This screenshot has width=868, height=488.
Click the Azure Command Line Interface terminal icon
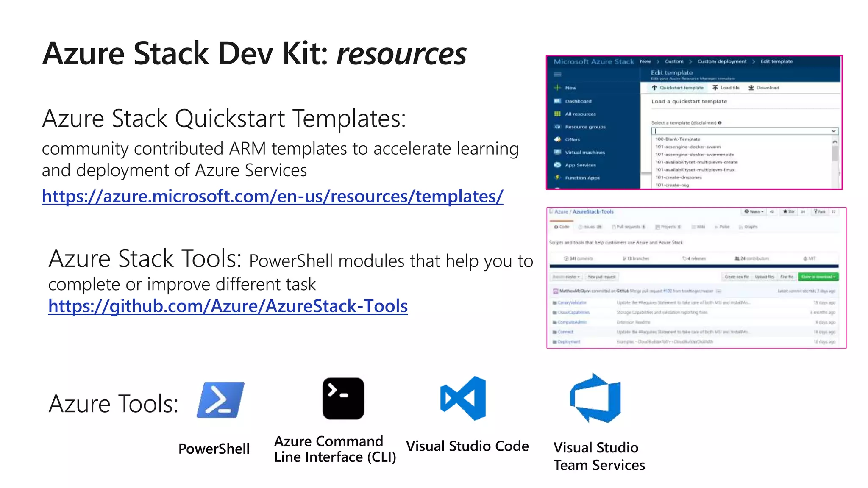coord(343,399)
